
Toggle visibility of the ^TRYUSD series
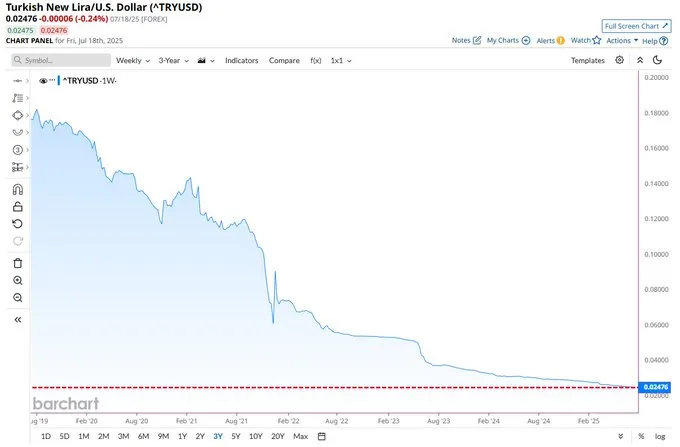(44, 80)
